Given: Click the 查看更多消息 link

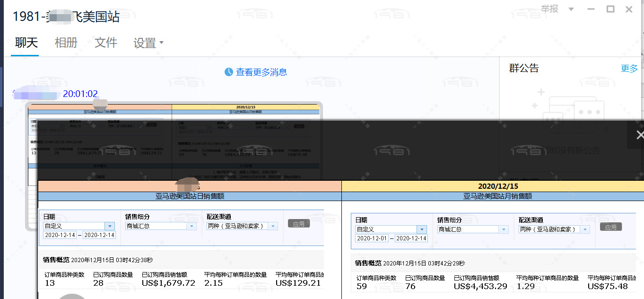Looking at the screenshot, I should (261, 72).
